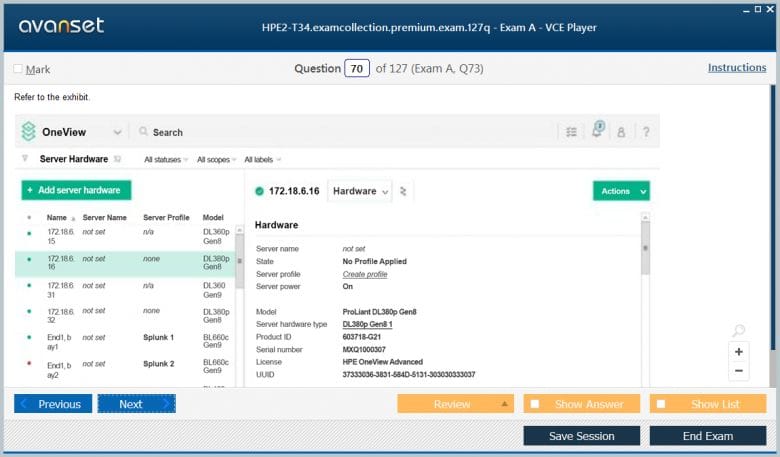Click the question number input box
This screenshot has height=457, width=780.
(357, 69)
